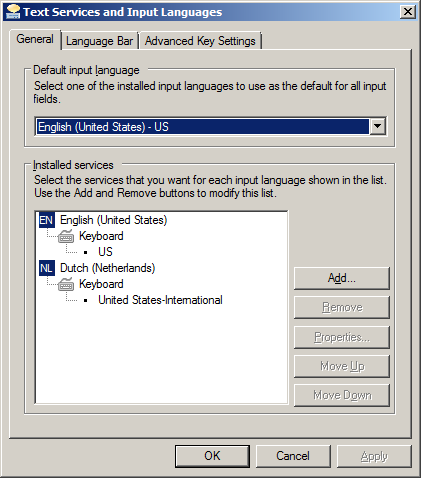The image size is (421, 478).
Task: Select United States-International layout item
Action: pyautogui.click(x=160, y=300)
